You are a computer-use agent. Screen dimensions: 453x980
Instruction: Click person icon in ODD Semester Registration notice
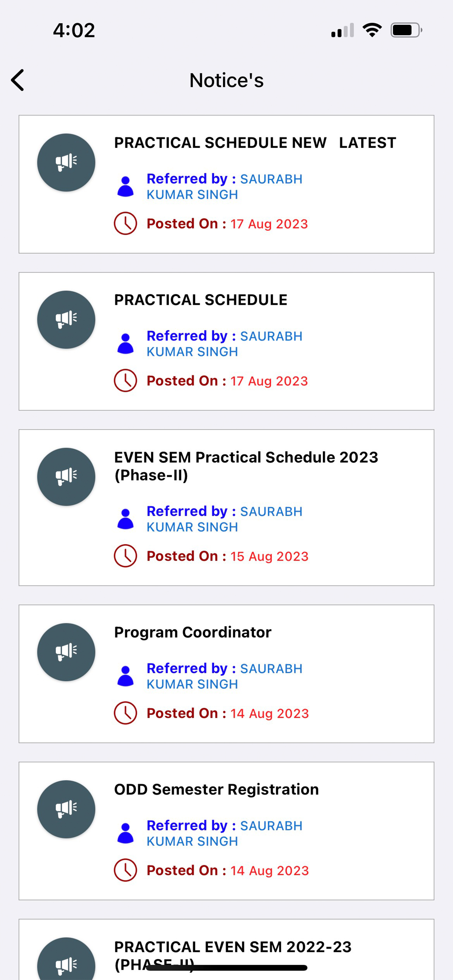click(x=126, y=833)
